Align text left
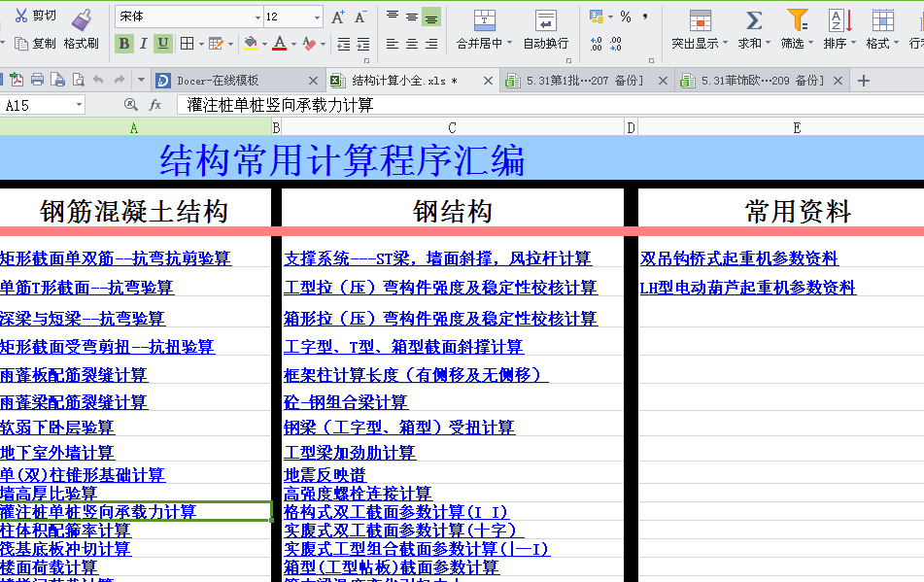This screenshot has height=582, width=924. tap(393, 44)
